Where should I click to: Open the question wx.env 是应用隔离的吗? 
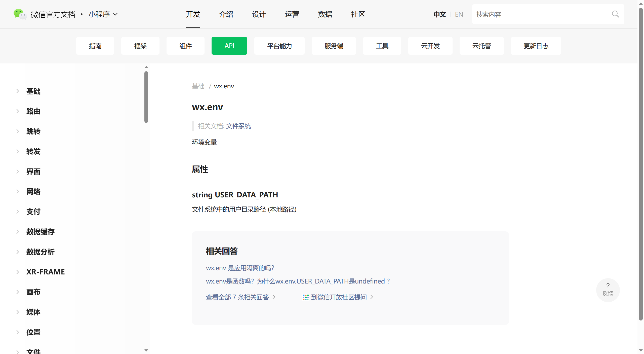[x=240, y=268]
